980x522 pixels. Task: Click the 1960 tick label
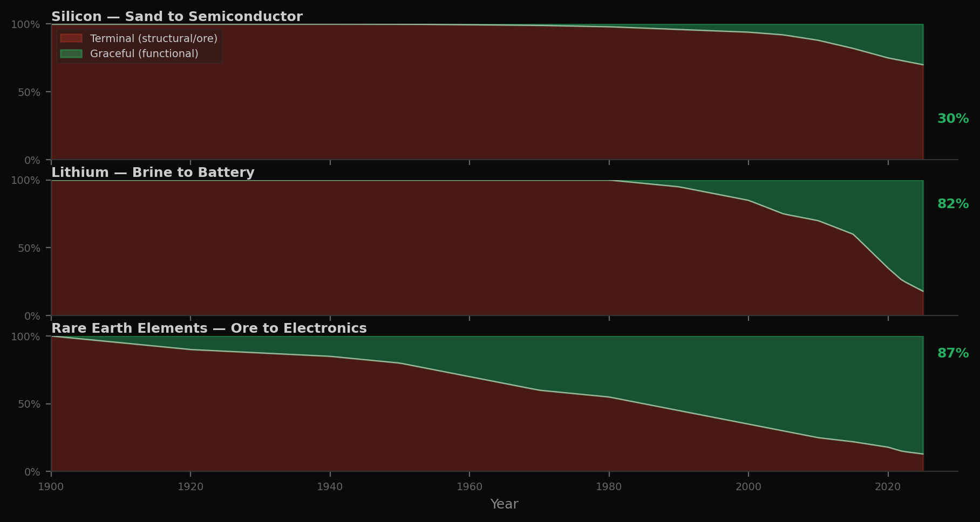point(469,486)
